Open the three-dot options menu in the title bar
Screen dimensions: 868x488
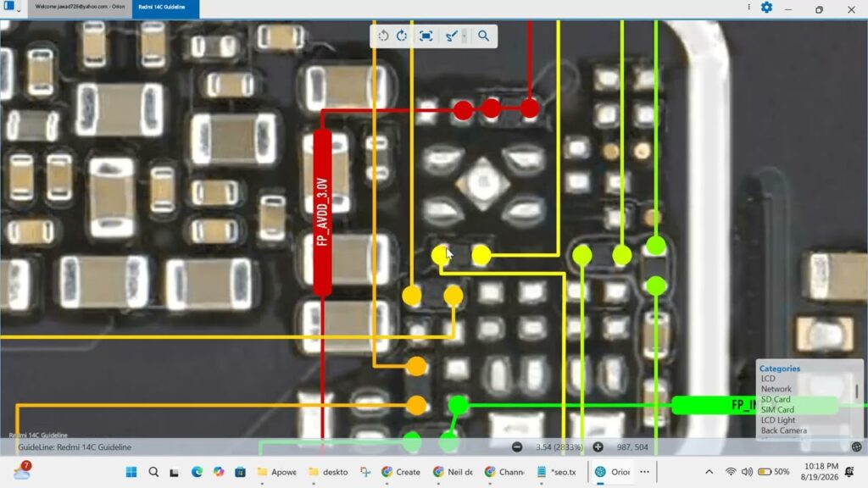(749, 7)
